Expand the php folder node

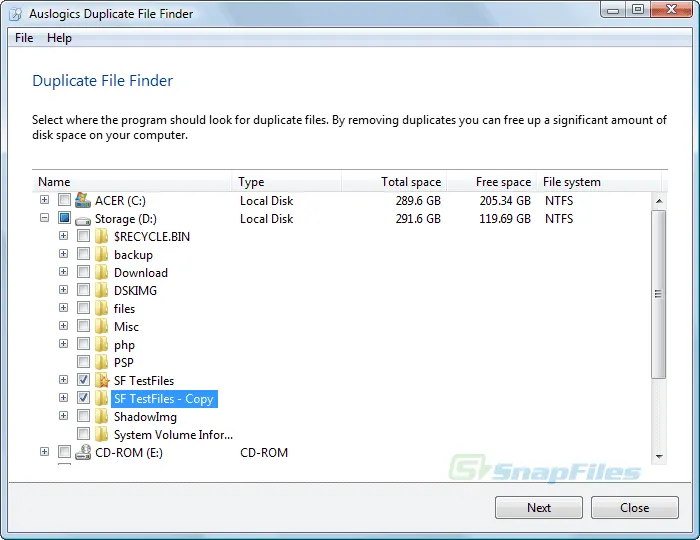click(x=63, y=344)
